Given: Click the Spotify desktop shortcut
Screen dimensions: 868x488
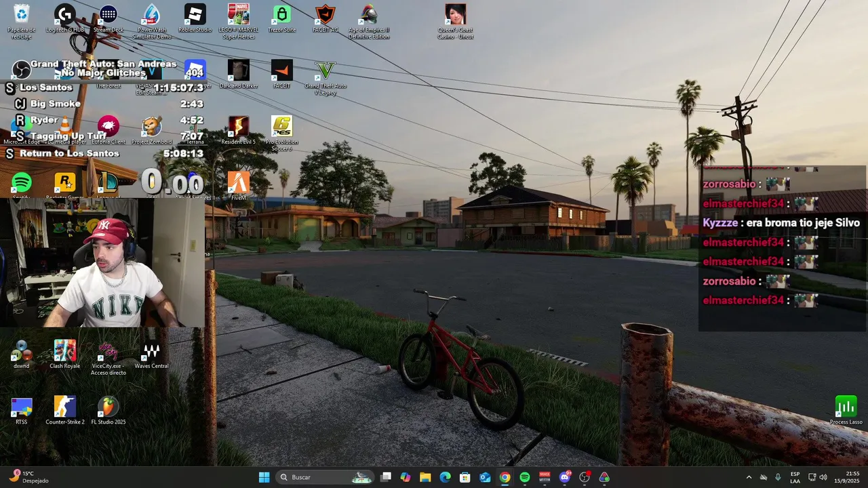Looking at the screenshot, I should [22, 183].
